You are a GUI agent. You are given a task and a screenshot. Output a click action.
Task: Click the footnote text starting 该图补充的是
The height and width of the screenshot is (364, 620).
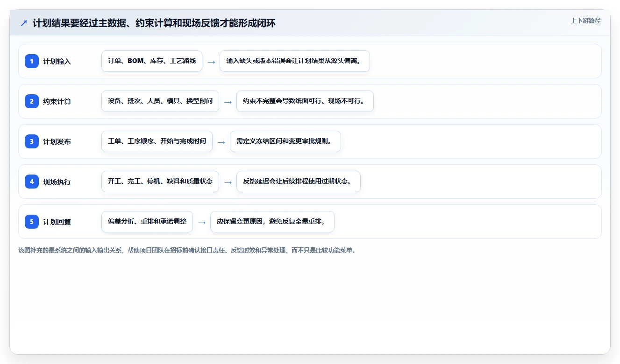click(188, 250)
